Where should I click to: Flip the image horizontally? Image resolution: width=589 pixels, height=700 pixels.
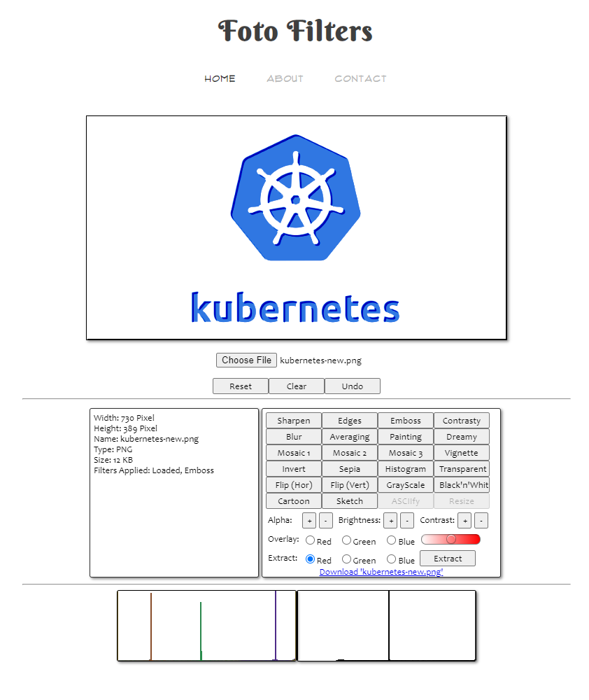[293, 484]
